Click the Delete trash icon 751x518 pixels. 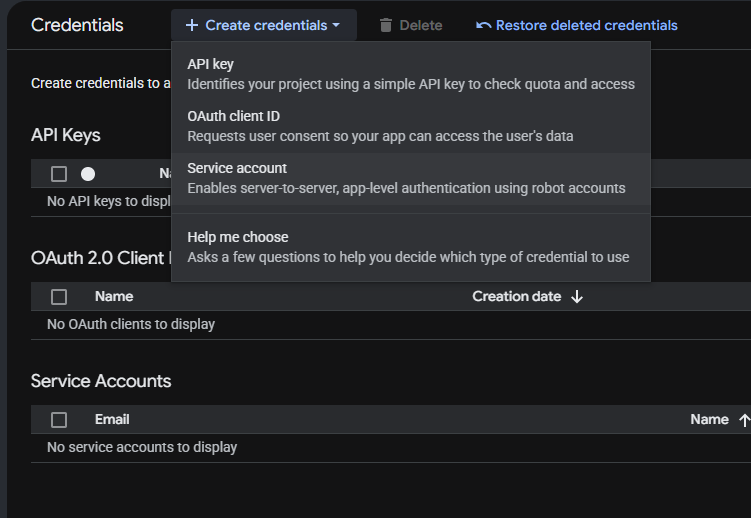(x=386, y=25)
